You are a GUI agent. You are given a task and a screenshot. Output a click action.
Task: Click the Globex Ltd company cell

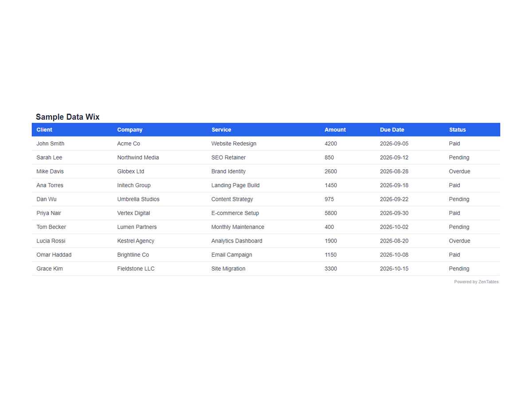pyautogui.click(x=131, y=172)
